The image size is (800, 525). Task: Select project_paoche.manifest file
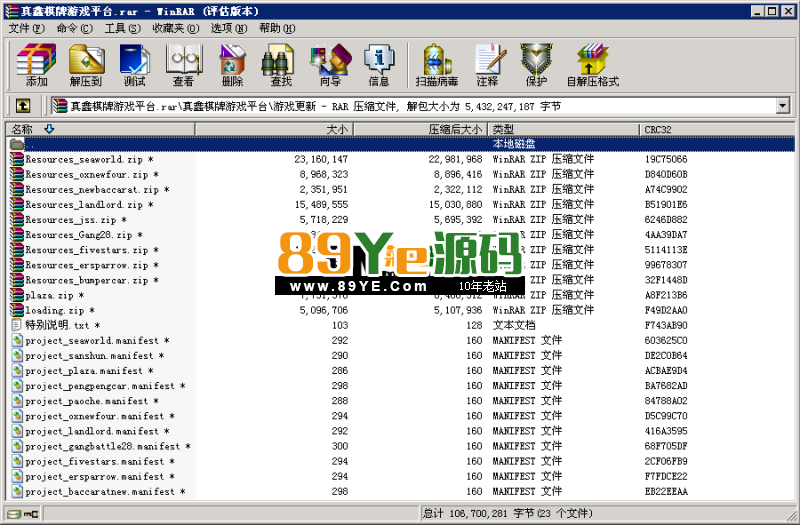[x=92, y=401]
